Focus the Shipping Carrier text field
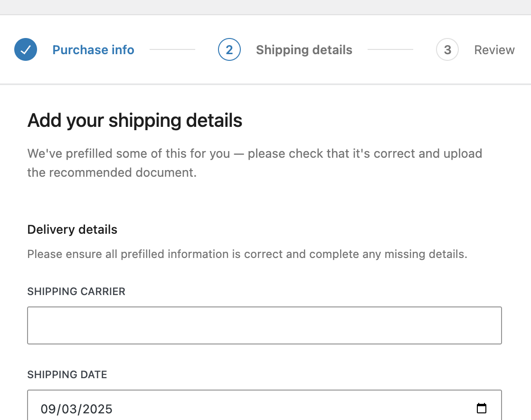Image resolution: width=531 pixels, height=420 pixels. [265, 325]
